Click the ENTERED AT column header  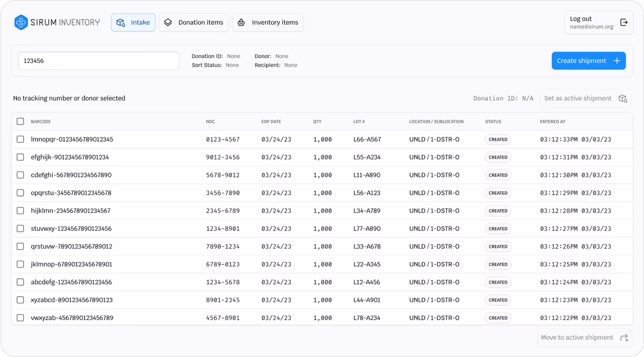552,122
